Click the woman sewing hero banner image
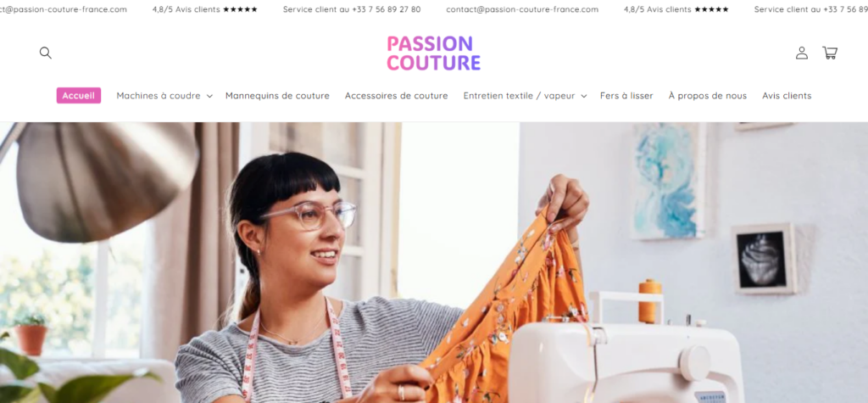The height and width of the screenshot is (403, 868). tap(434, 262)
